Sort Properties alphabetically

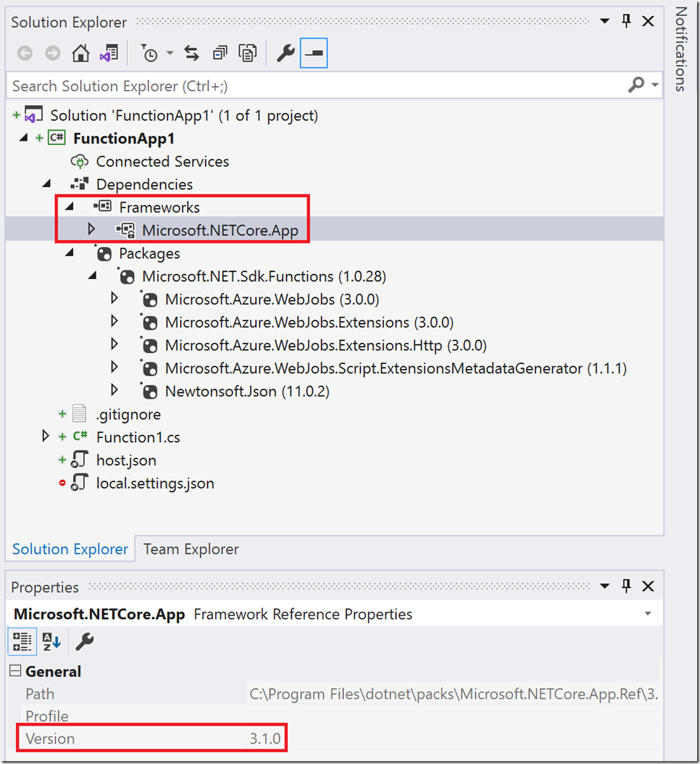[x=51, y=641]
